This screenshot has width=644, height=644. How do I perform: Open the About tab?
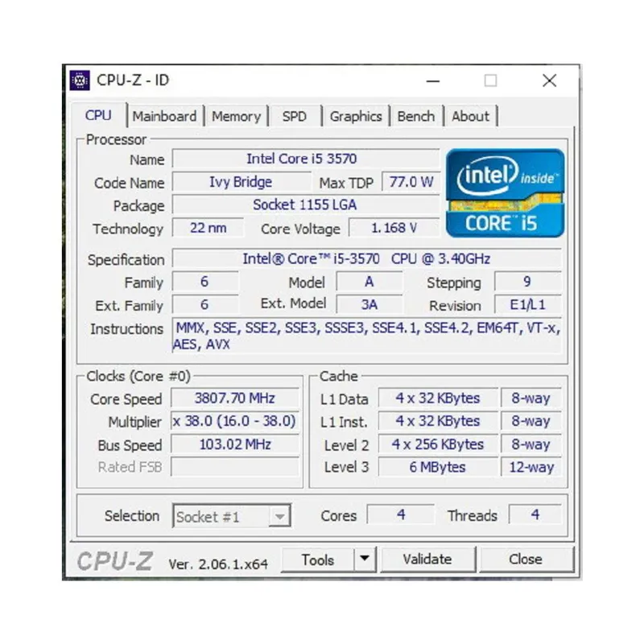pos(470,116)
